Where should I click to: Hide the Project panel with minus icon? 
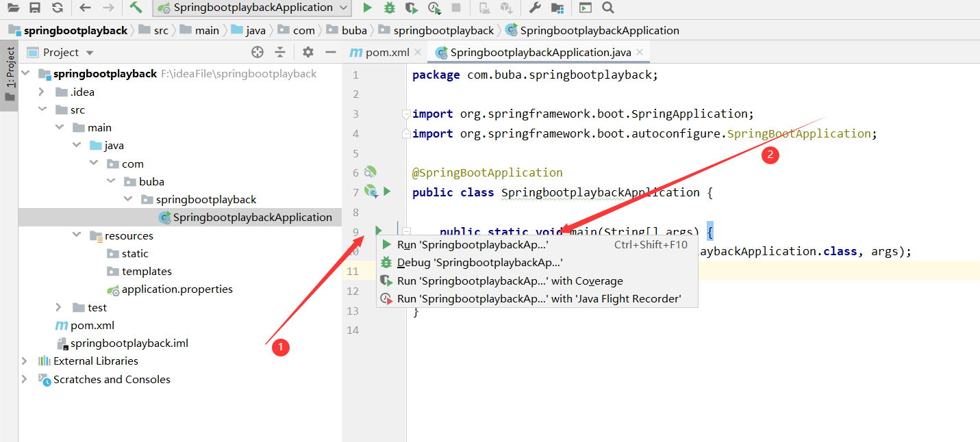point(331,52)
